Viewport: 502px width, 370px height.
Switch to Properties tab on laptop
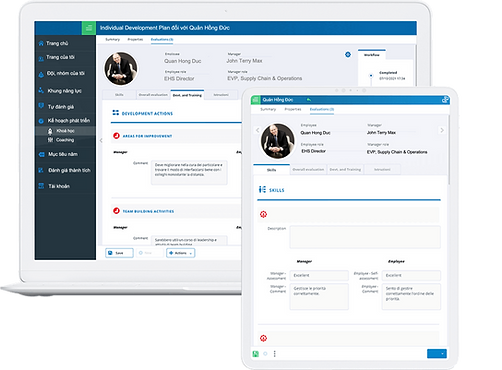pyautogui.click(x=135, y=39)
